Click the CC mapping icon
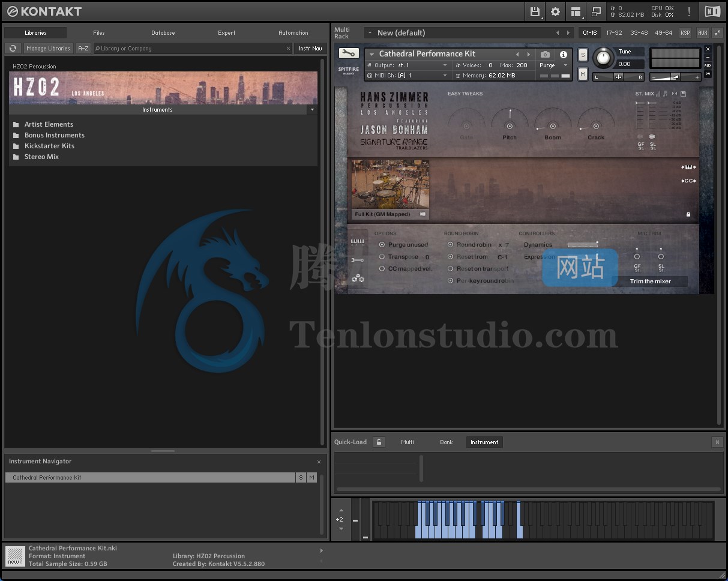 [688, 181]
